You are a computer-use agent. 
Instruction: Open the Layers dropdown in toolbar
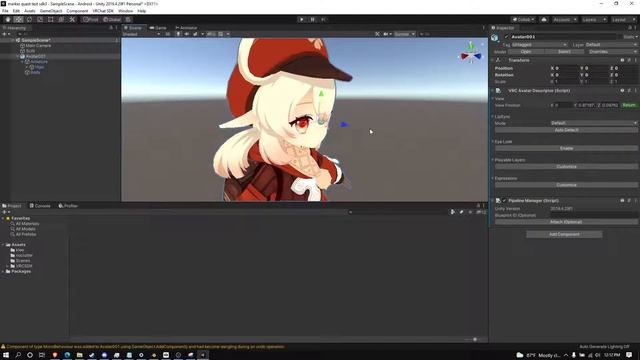tap(594, 20)
